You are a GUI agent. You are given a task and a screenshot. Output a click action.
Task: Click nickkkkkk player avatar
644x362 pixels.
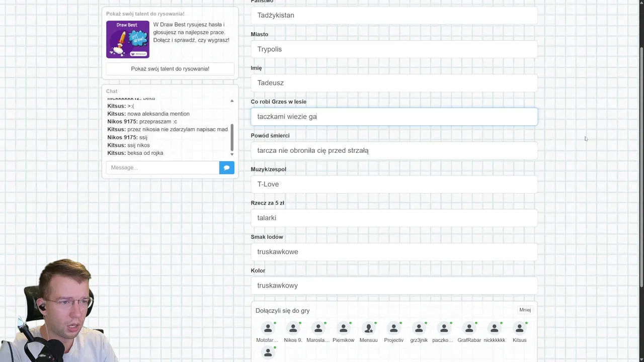(x=494, y=328)
